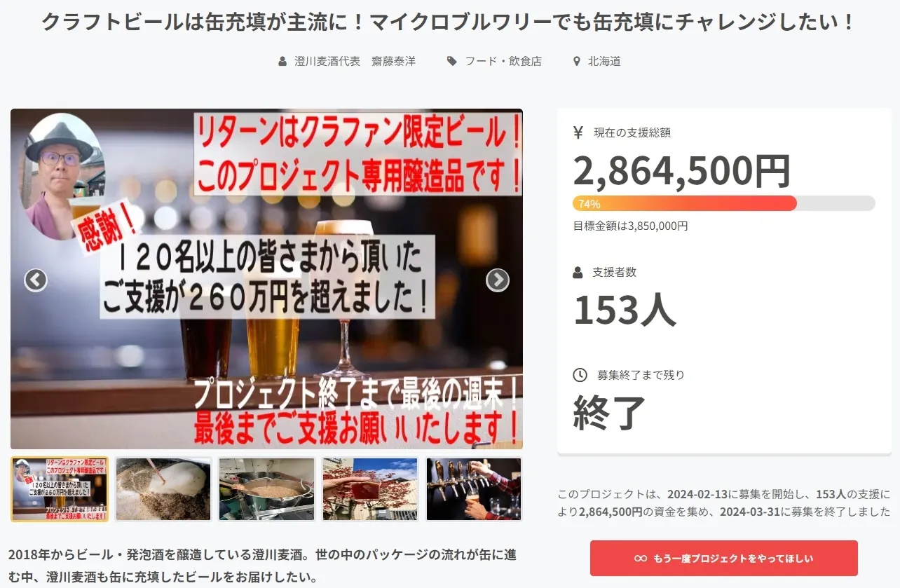The image size is (900, 588).
Task: Click the location pin icon beside 北海道
Action: (577, 61)
